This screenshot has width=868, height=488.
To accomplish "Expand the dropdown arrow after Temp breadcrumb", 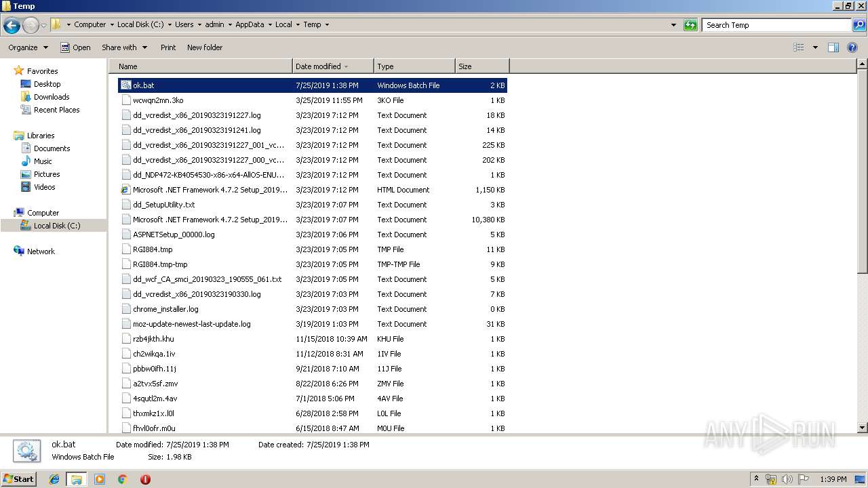I will [x=327, y=24].
